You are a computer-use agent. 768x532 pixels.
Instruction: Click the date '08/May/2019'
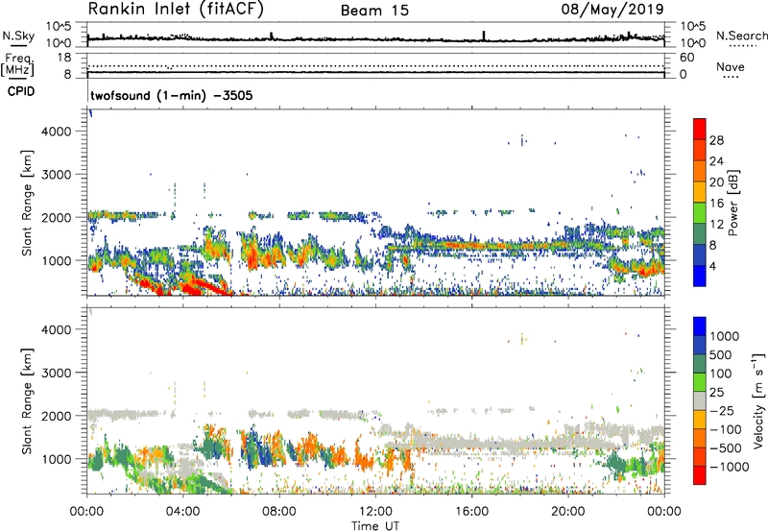612,10
